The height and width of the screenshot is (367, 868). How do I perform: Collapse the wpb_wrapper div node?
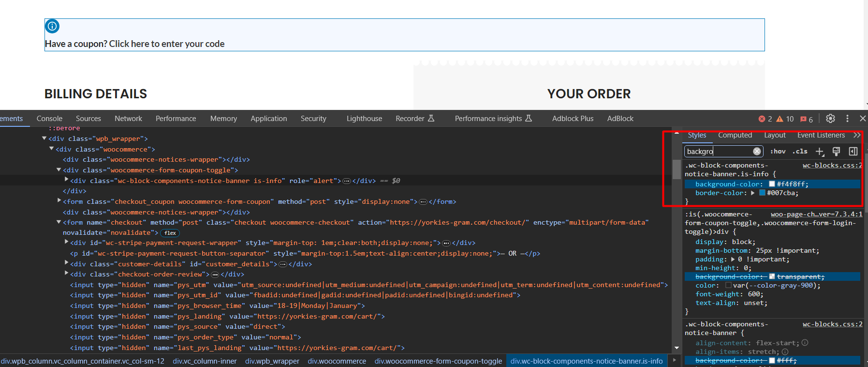point(44,138)
